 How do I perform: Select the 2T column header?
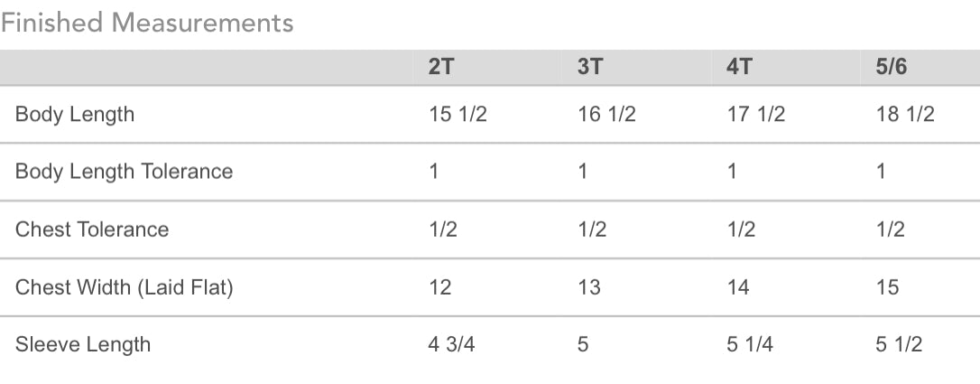tap(440, 67)
